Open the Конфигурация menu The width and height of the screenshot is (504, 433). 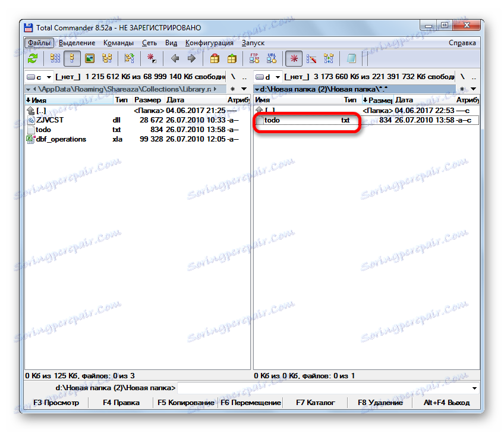pyautogui.click(x=209, y=43)
